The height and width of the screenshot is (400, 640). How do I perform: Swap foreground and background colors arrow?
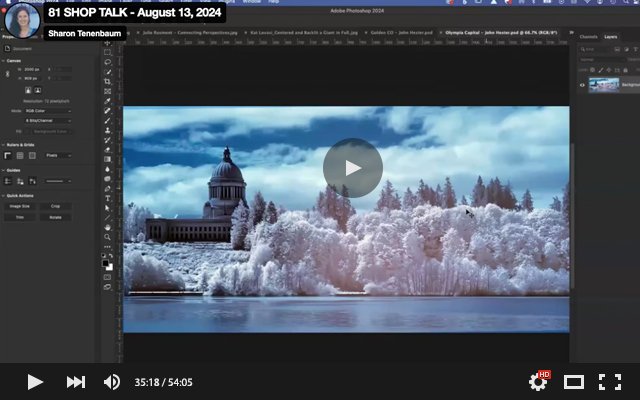pos(111,256)
